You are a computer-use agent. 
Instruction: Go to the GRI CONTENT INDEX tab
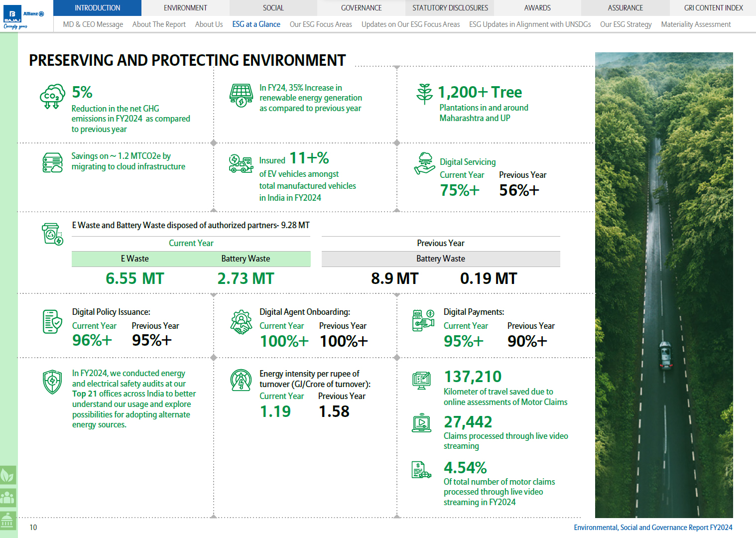click(713, 8)
